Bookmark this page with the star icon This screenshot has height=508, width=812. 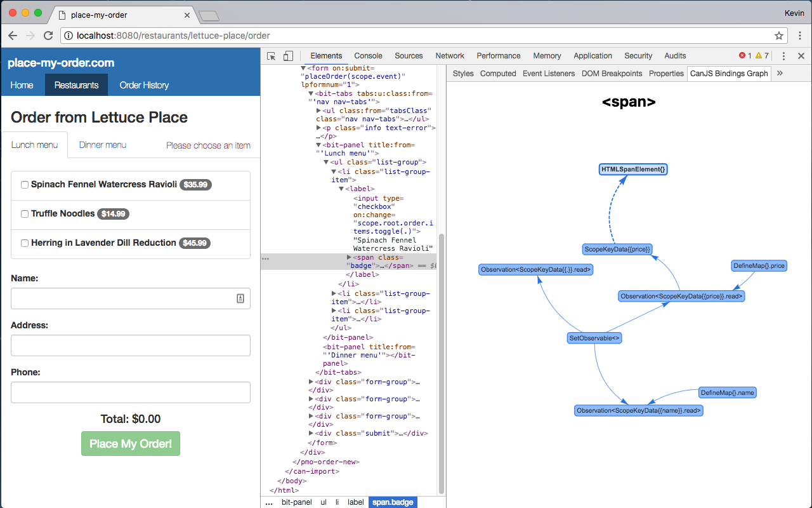tap(779, 36)
